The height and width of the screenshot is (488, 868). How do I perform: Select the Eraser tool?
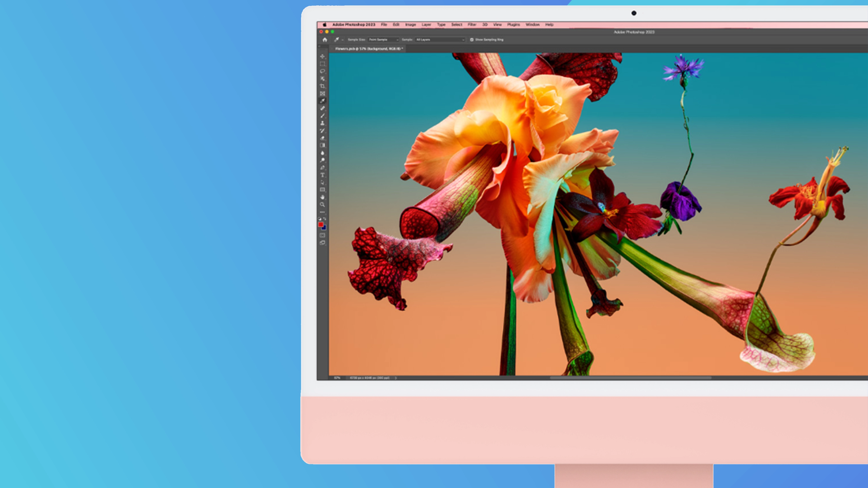click(322, 138)
